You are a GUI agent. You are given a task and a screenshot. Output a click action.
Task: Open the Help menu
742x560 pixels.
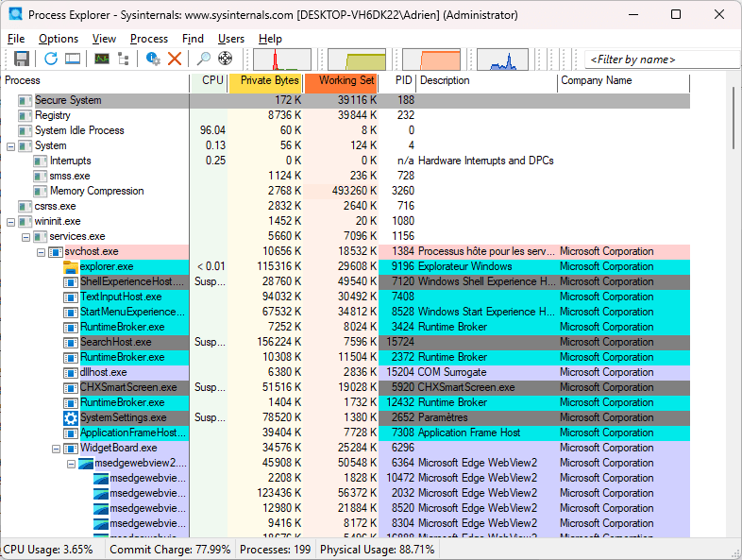pos(270,39)
